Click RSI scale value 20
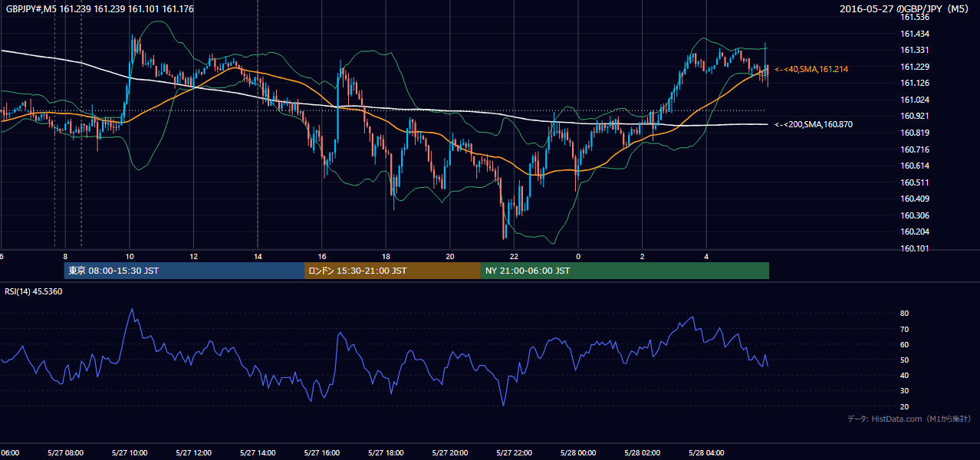The width and height of the screenshot is (980, 460). pos(905,406)
